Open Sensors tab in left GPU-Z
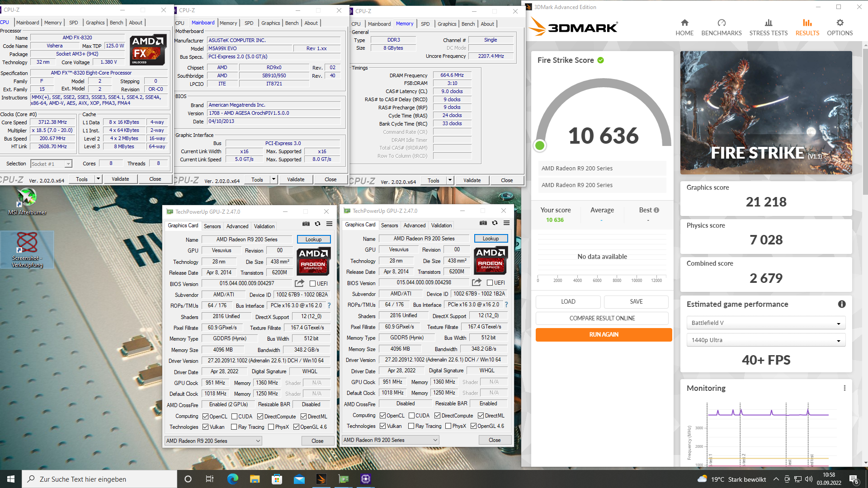The image size is (868, 488). pos(212,226)
